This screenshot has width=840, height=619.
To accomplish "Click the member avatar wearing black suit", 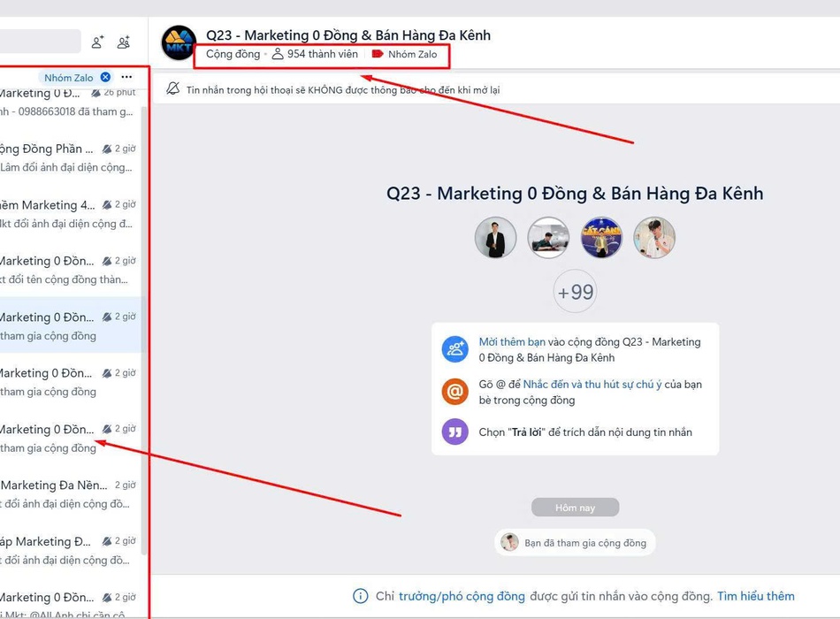I will pos(495,238).
